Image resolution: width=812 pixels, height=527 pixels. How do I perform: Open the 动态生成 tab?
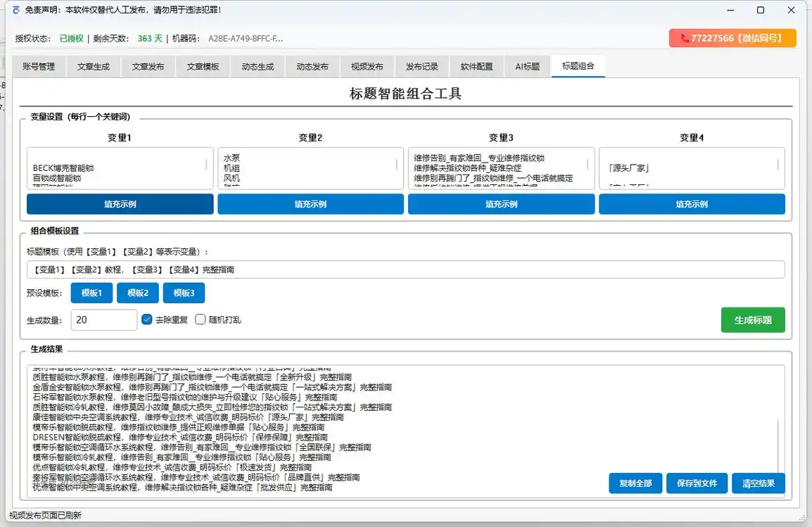[258, 65]
